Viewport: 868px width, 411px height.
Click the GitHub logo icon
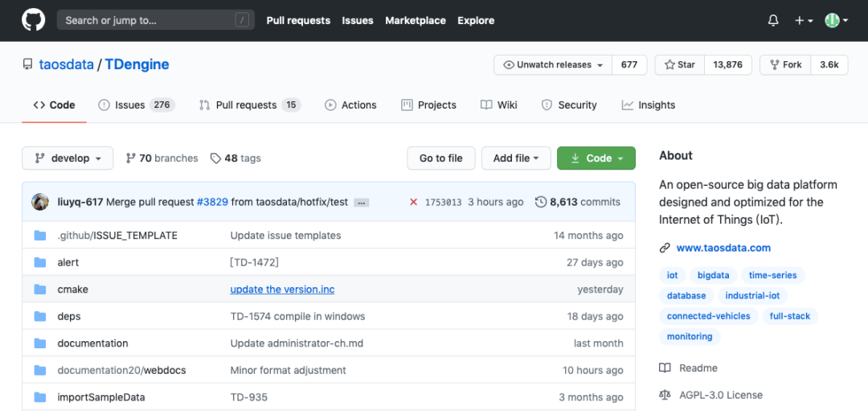[x=34, y=20]
